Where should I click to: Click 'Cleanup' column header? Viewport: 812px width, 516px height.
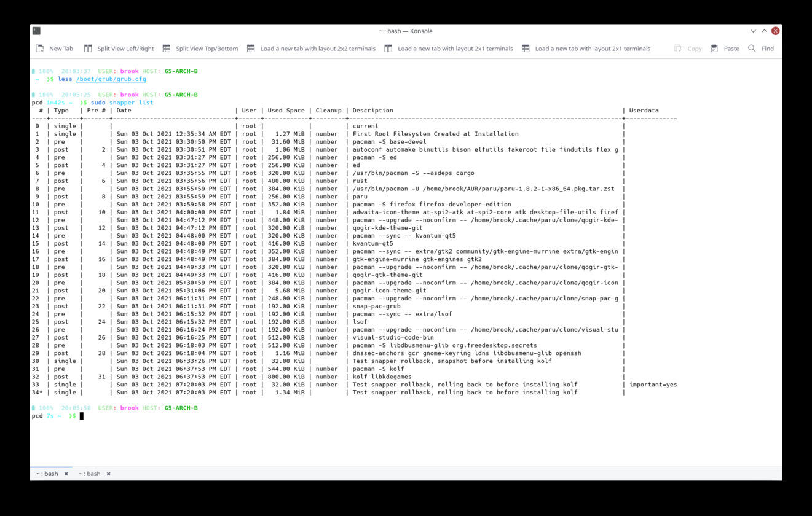(328, 111)
